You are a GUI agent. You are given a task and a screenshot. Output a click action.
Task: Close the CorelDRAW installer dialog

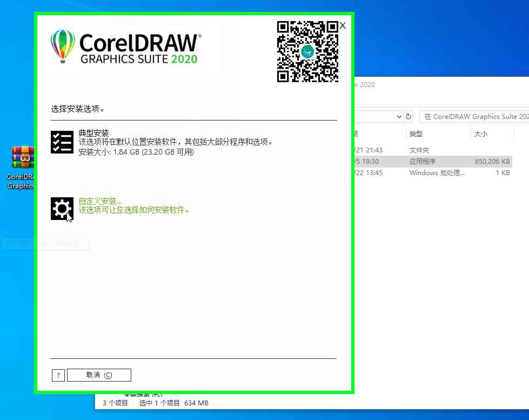coord(343,25)
